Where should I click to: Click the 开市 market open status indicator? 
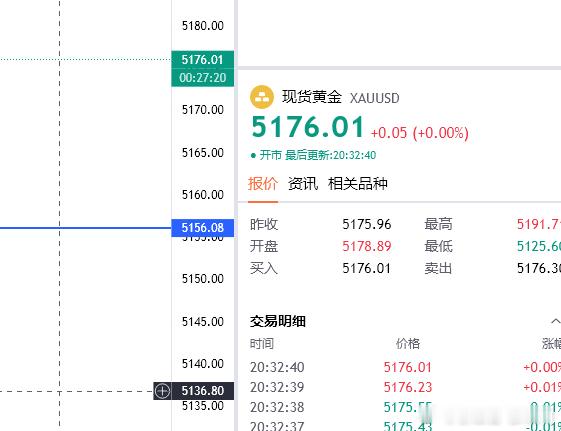[x=267, y=155]
